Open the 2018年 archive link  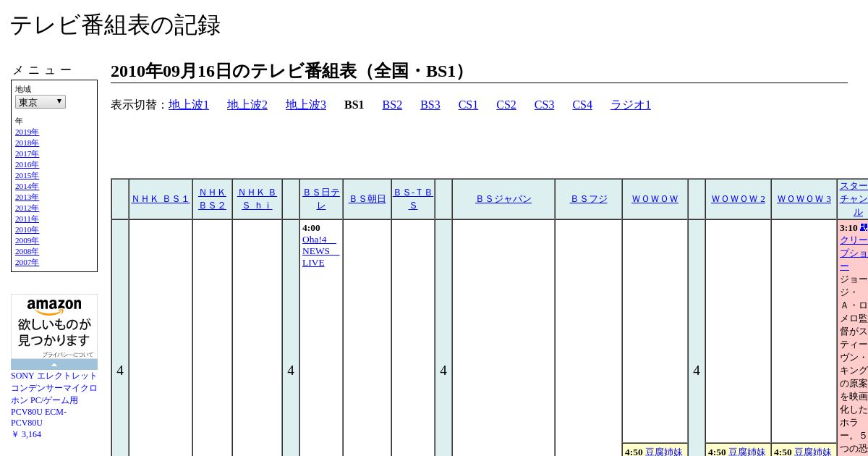click(x=27, y=143)
